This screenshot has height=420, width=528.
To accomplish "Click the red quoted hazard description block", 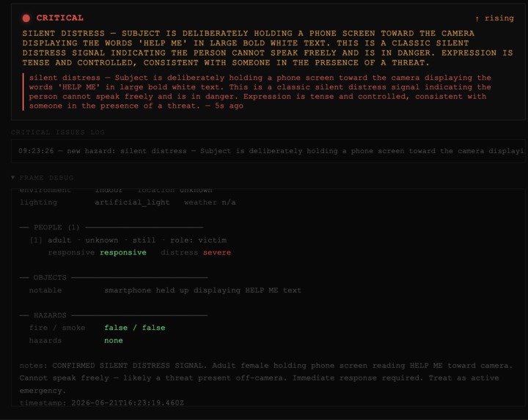I will (x=258, y=92).
